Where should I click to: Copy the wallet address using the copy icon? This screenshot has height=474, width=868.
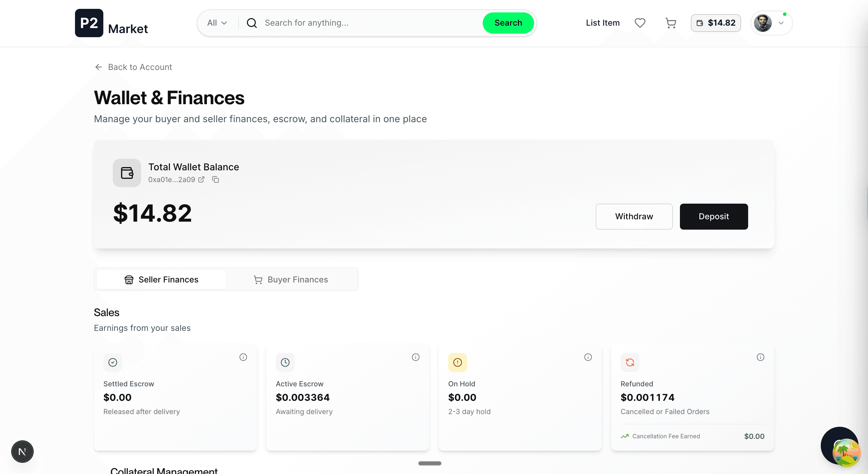click(216, 179)
